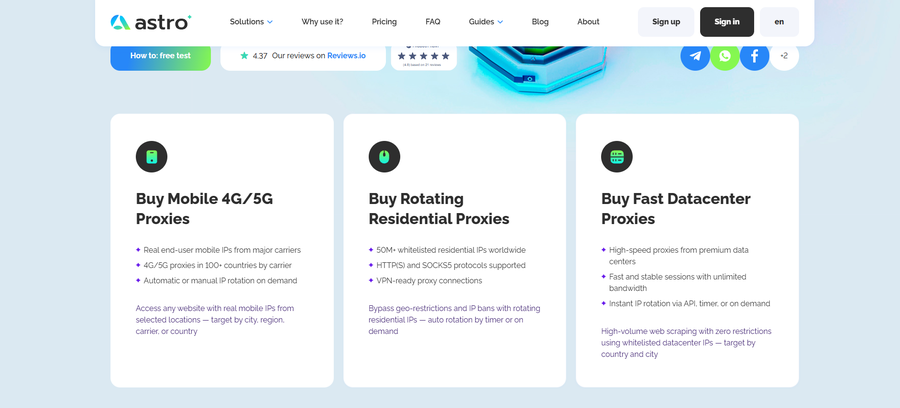Open the FAQ menu item
The width and height of the screenshot is (900, 408).
pyautogui.click(x=433, y=22)
